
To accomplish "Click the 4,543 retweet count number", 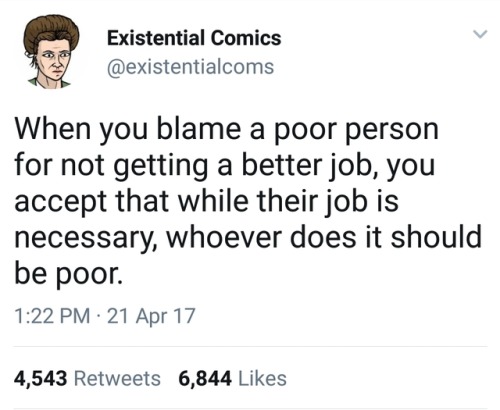I will (40, 379).
